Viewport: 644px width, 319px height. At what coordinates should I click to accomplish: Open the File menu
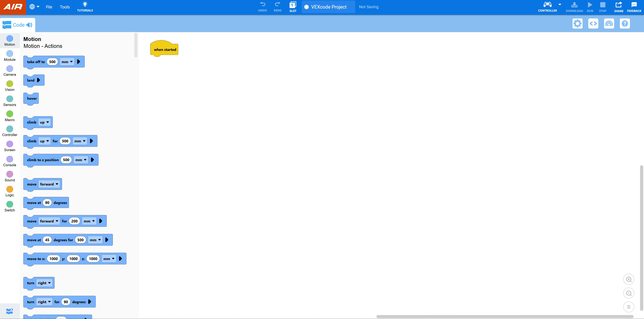[x=49, y=7]
